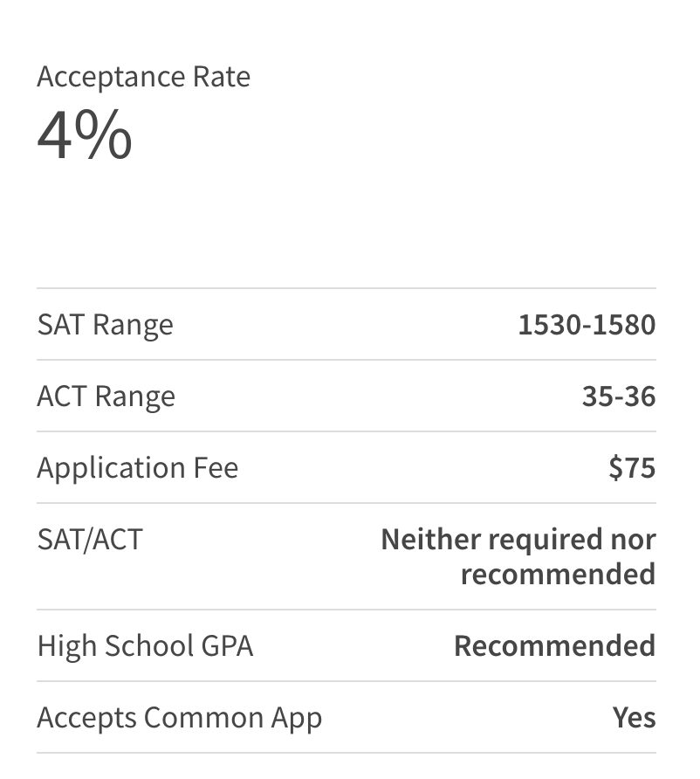Select the $75 application fee value

pos(632,467)
